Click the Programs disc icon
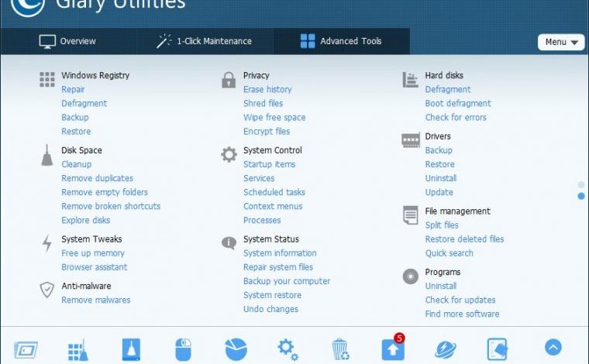This screenshot has width=589, height=364. click(411, 276)
